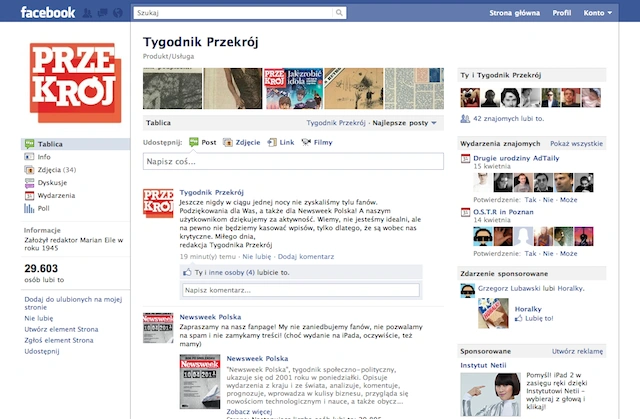Select the Post share option
The height and width of the screenshot is (419, 640).
[x=203, y=142]
